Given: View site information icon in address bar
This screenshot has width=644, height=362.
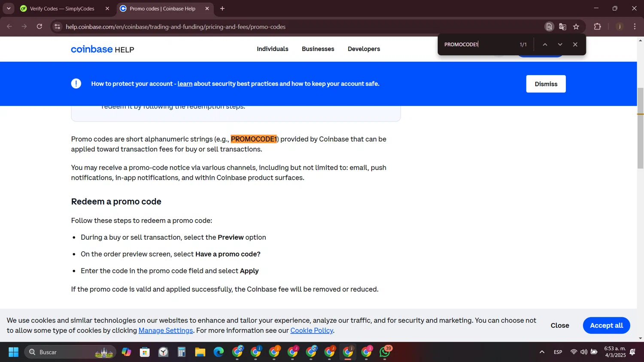Looking at the screenshot, I should 57,27.
